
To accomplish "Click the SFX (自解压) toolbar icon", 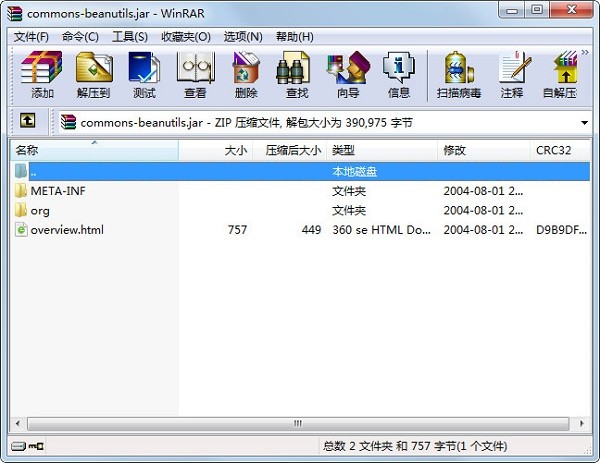I will (x=561, y=75).
